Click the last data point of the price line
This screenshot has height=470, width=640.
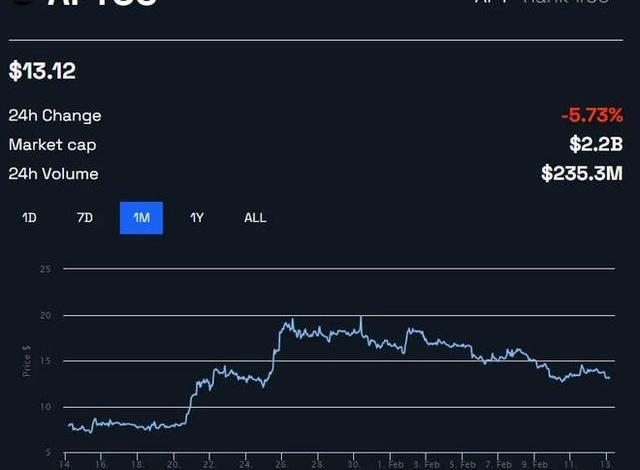coord(608,377)
